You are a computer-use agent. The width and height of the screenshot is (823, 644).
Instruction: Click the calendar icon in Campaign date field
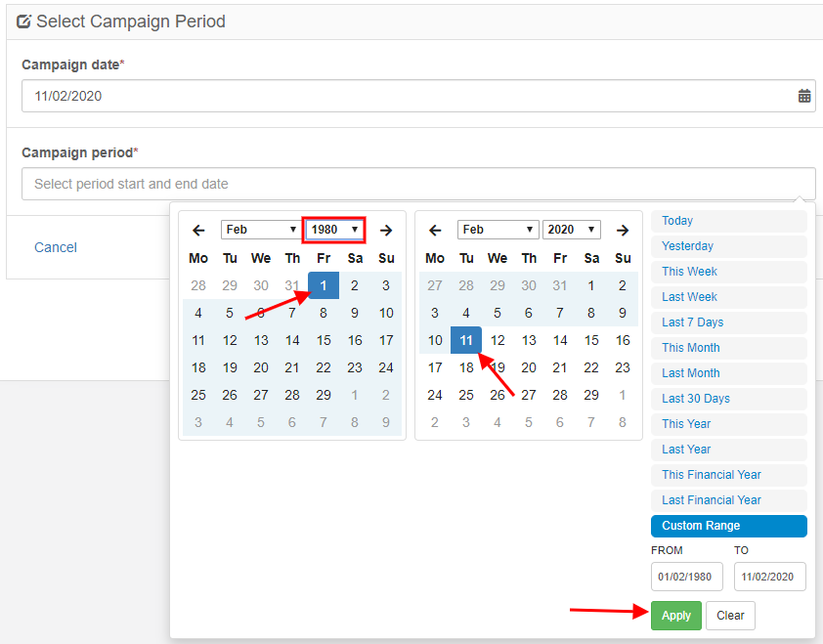coord(804,96)
